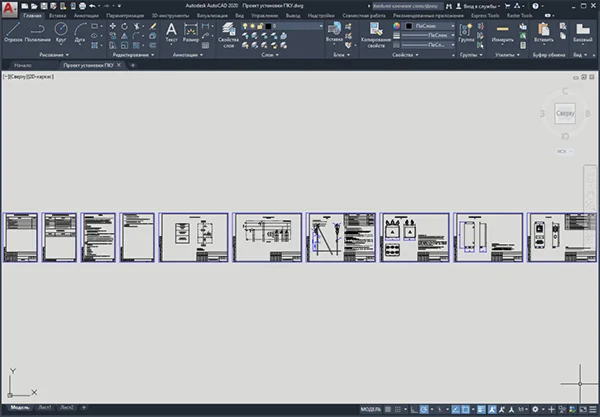The width and height of the screenshot is (600, 417).
Task: Toggle grid display in status bar
Action: (x=388, y=409)
